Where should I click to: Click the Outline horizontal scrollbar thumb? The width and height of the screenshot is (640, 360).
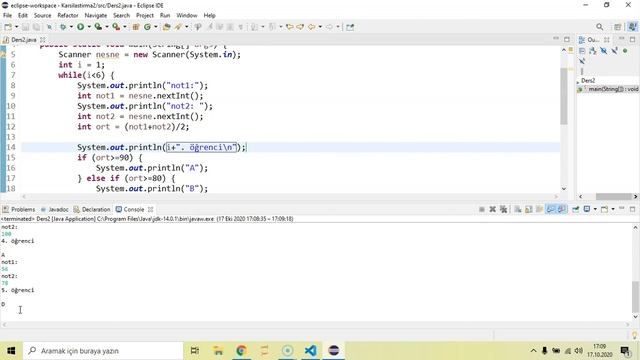pyautogui.click(x=613, y=196)
